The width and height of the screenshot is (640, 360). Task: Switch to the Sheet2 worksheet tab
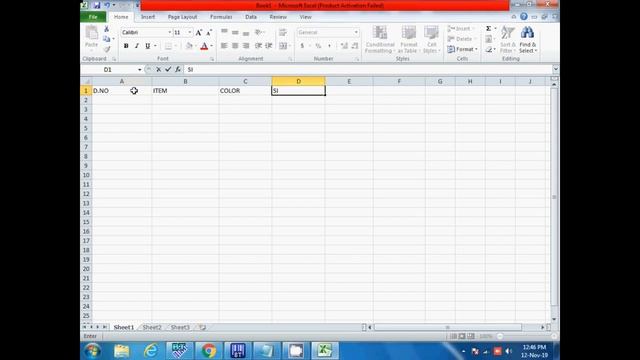tap(152, 327)
